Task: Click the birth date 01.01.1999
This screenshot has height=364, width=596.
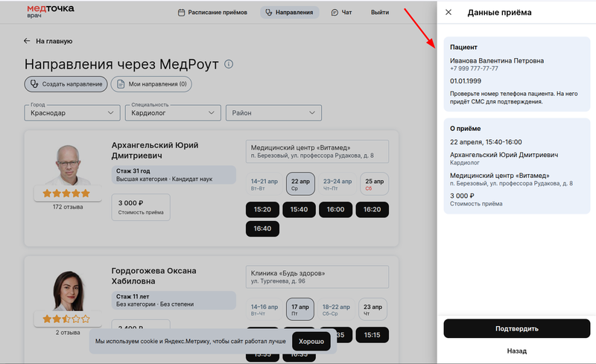Action: 466,81
